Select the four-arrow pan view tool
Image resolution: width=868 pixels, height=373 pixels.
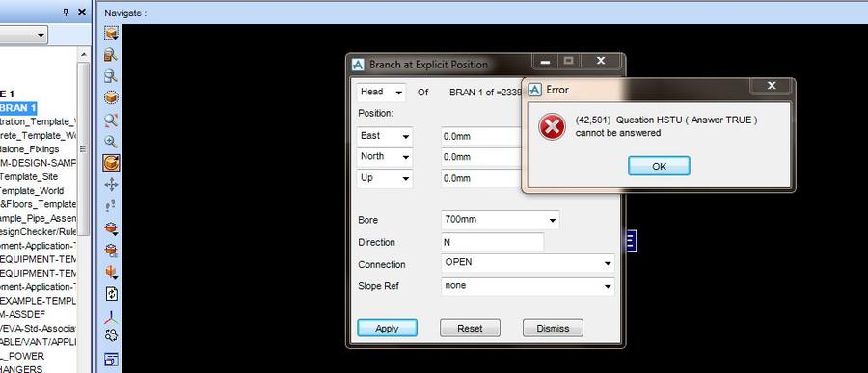pos(111,184)
